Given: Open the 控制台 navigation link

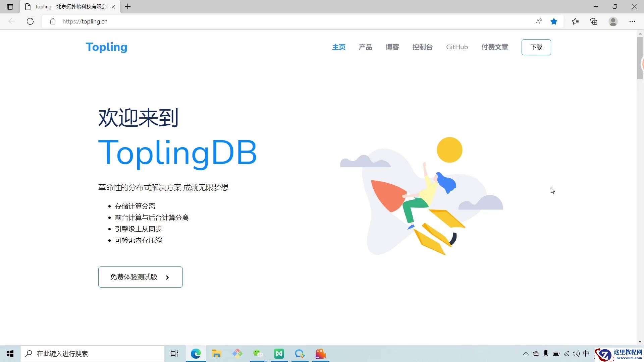Looking at the screenshot, I should pos(422,47).
